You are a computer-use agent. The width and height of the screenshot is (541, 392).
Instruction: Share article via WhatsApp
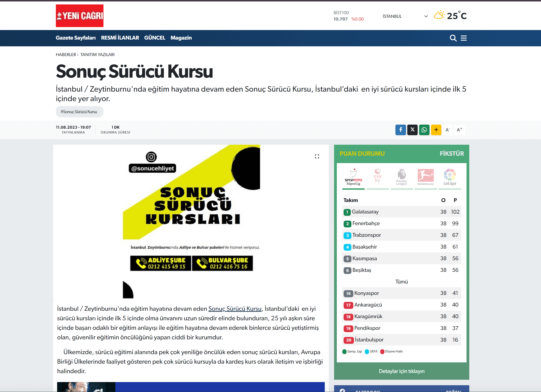pos(424,130)
